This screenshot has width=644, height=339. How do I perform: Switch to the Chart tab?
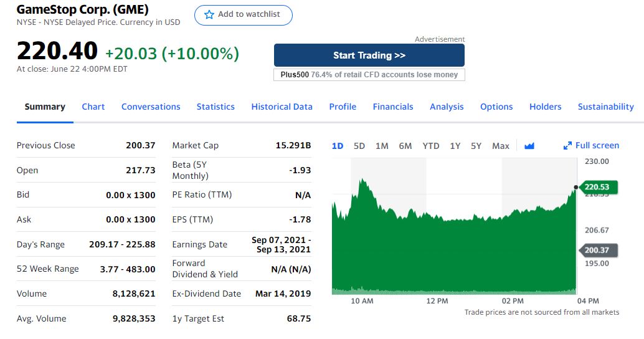(x=93, y=107)
